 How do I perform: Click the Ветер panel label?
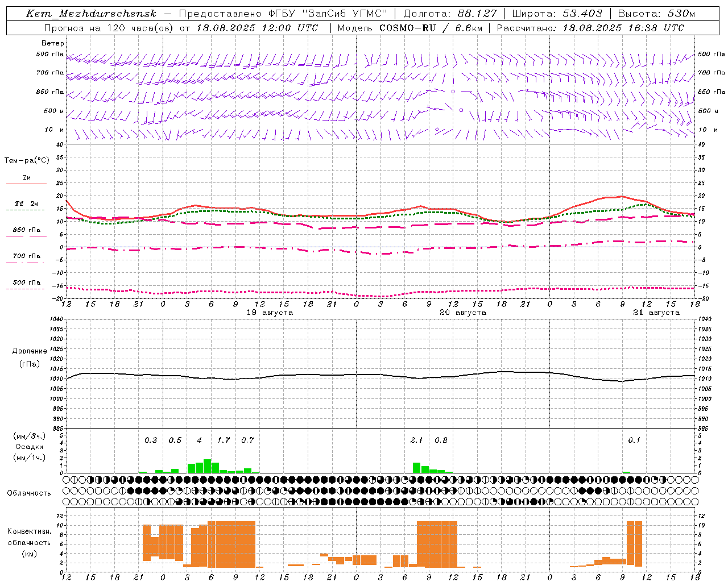click(53, 43)
